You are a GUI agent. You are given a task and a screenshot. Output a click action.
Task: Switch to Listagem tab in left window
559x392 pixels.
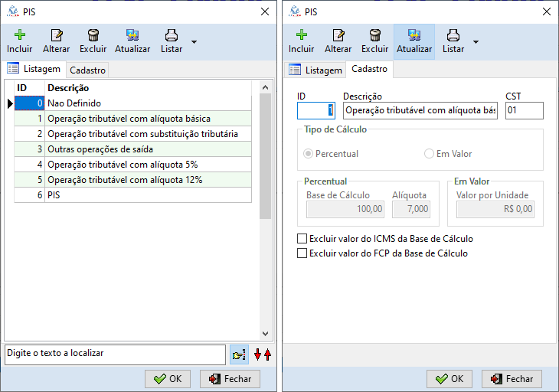34,69
